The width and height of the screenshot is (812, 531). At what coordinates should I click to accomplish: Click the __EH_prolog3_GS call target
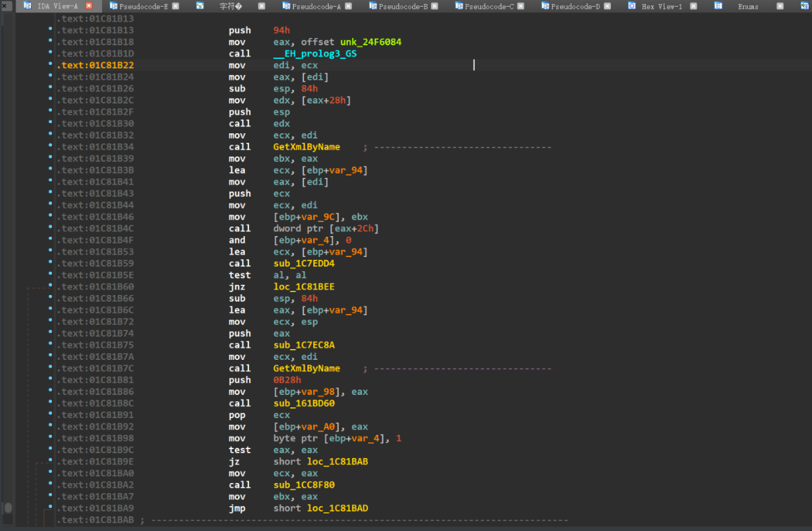coord(315,53)
